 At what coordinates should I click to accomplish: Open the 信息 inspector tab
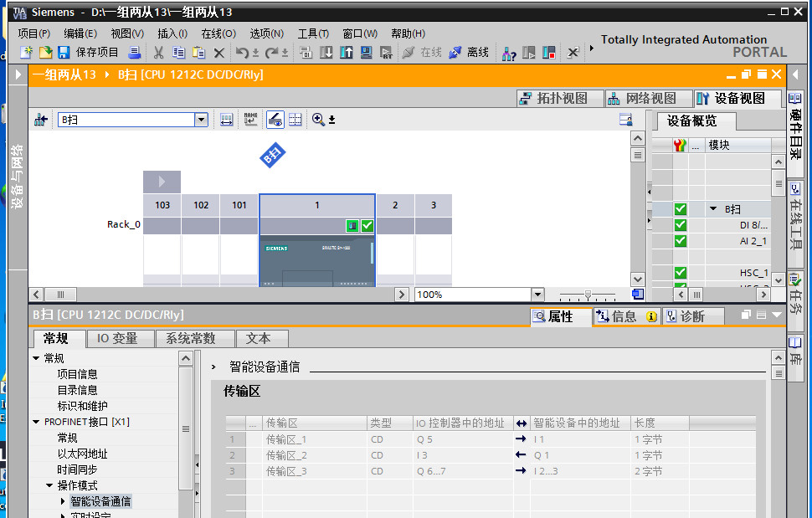[x=627, y=316]
